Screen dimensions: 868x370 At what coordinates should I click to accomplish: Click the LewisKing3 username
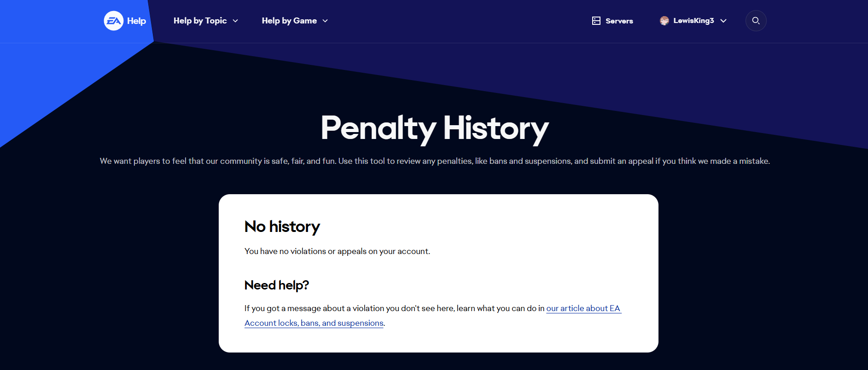coord(693,21)
